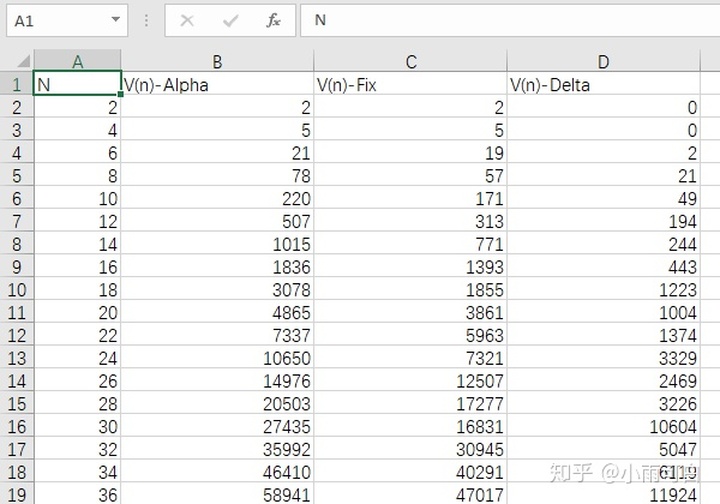
Task: Click cell with value 11924
Action: [x=603, y=494]
